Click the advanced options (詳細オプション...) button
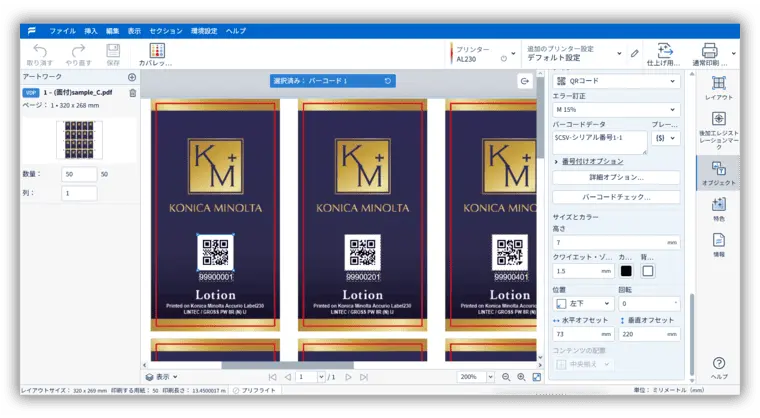This screenshot has width=760, height=418. click(616, 177)
